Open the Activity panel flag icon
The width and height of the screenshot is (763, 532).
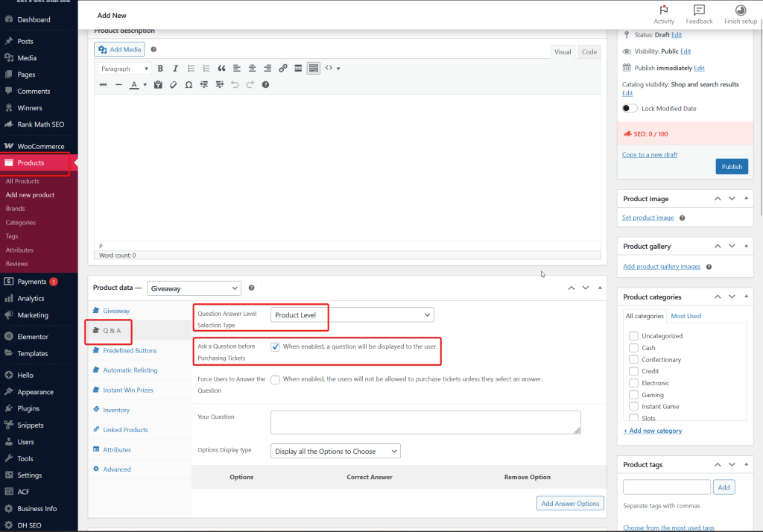click(x=663, y=10)
